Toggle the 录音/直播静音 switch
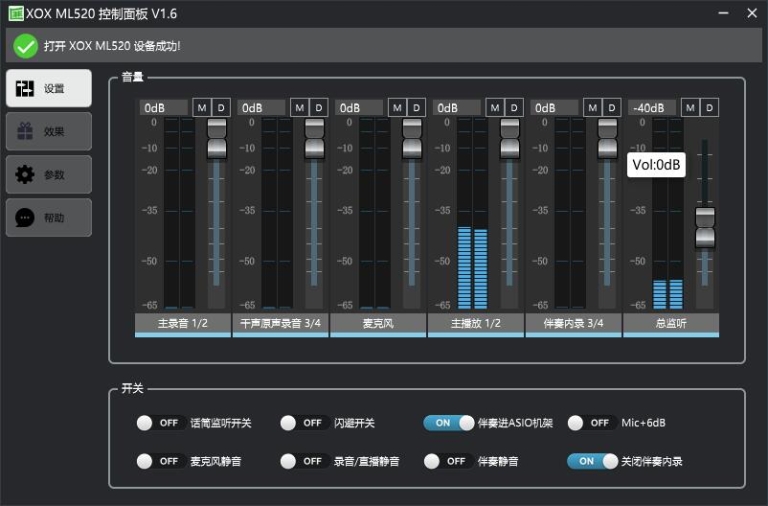 coord(304,461)
